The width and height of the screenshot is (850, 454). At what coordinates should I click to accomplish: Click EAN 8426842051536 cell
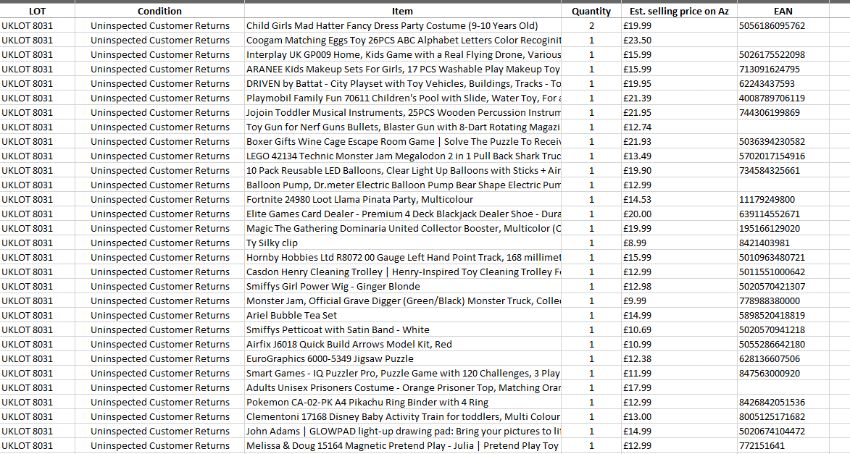pos(783,402)
